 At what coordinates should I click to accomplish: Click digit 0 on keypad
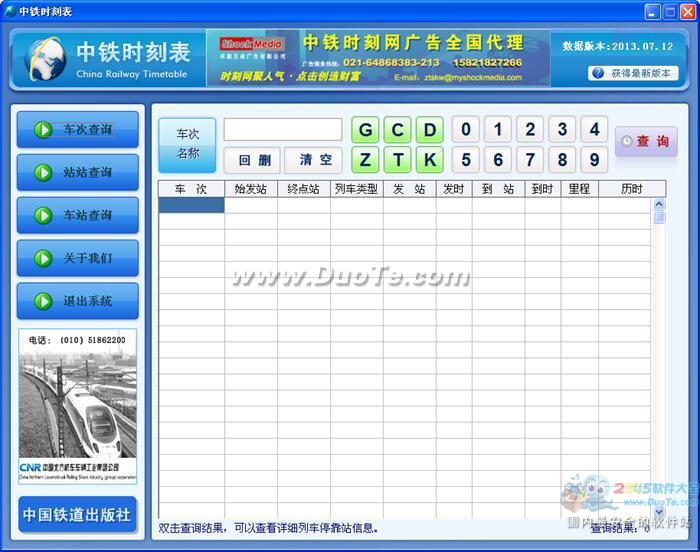[466, 130]
